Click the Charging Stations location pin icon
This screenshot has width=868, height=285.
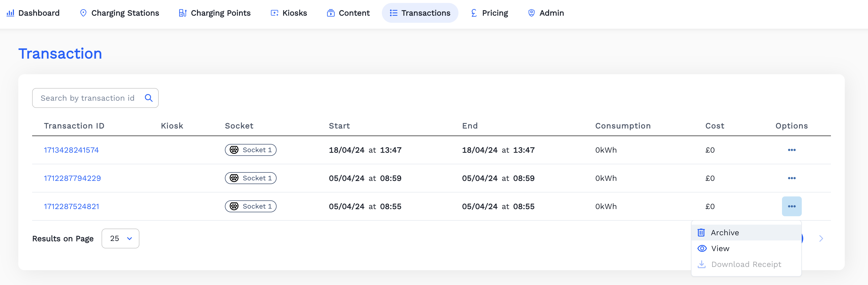coord(83,13)
